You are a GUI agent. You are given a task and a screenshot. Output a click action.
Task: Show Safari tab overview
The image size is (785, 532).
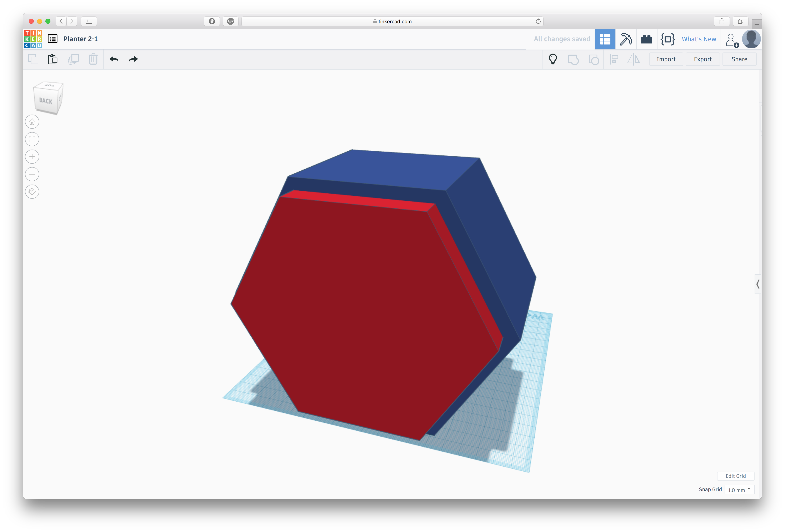click(x=740, y=21)
